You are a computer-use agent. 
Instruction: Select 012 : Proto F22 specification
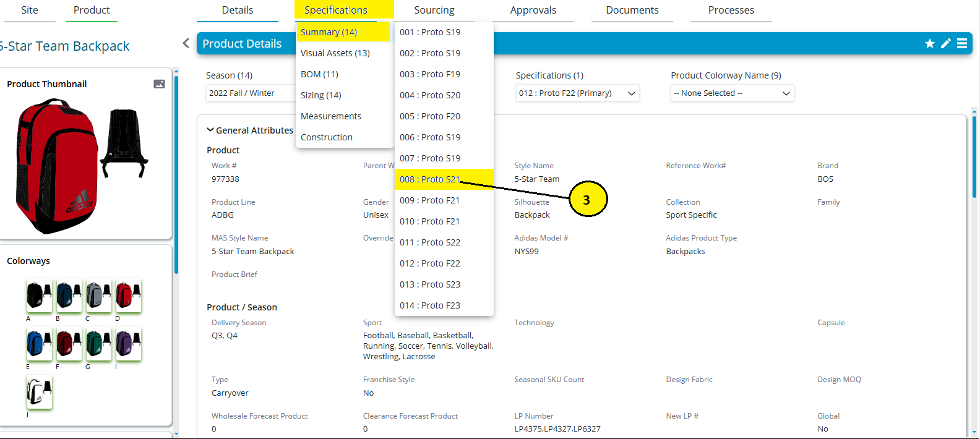(444, 263)
